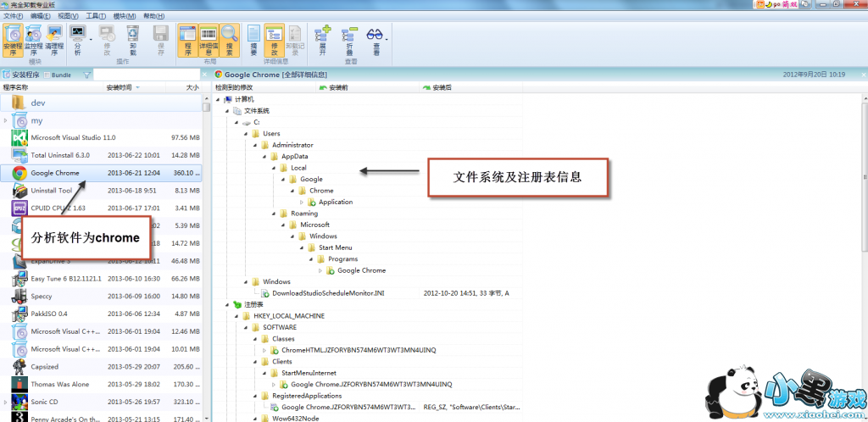Select Microsoft Visual Studio 11.0 icon
The height and width of the screenshot is (422, 868).
19,138
